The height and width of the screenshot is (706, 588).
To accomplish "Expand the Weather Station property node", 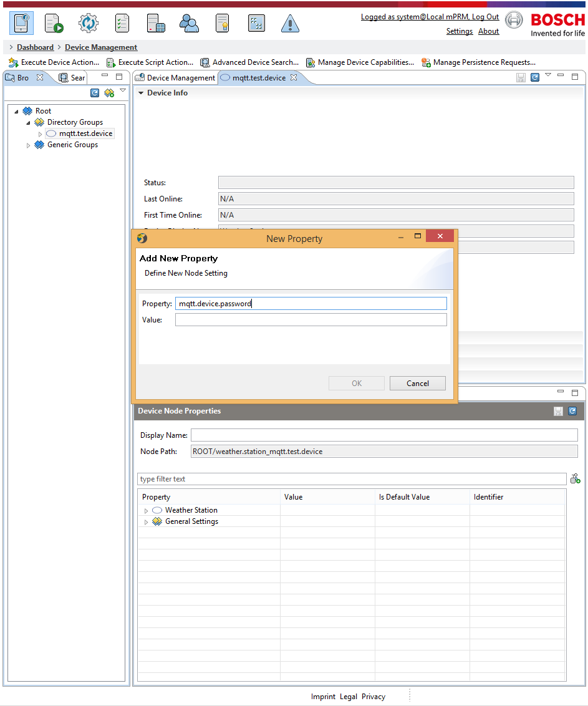I will pos(146,511).
